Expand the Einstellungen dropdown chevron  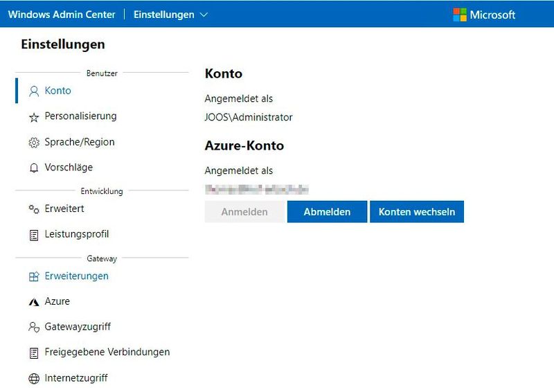[204, 15]
